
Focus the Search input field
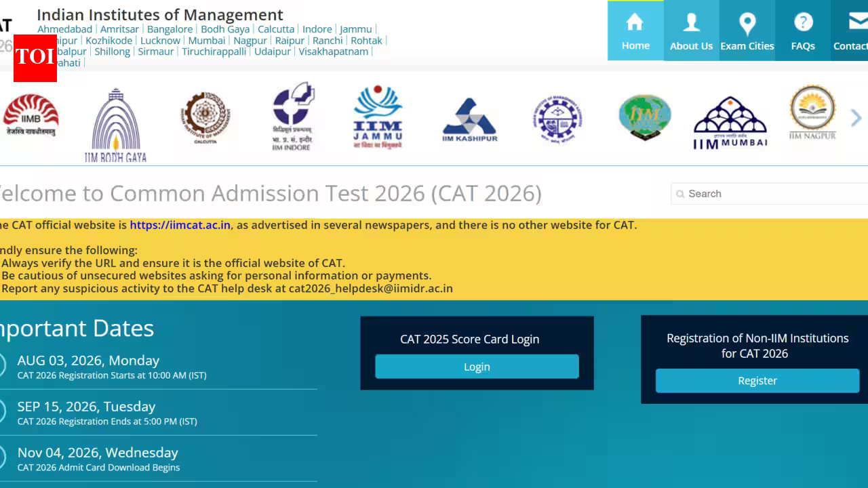[770, 194]
